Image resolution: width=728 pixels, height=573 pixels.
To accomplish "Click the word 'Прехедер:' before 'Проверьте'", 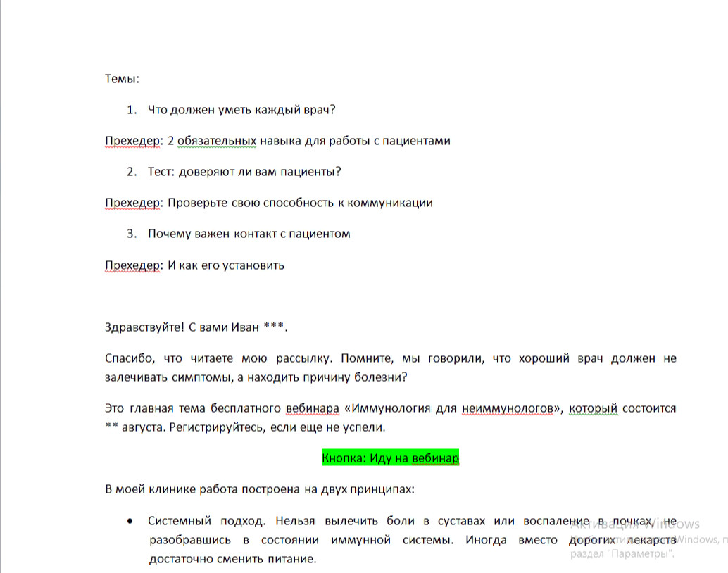I will (134, 203).
